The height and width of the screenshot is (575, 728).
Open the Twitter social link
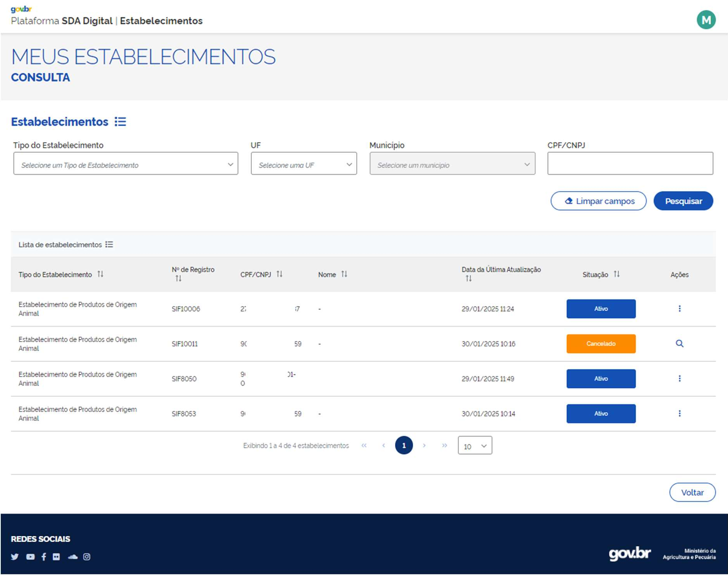15,557
